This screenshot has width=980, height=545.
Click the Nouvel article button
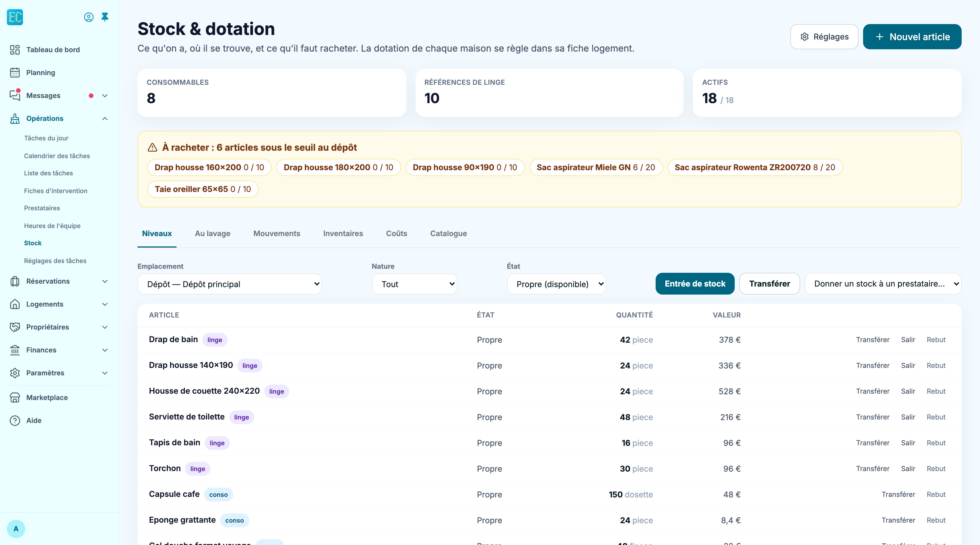point(912,37)
